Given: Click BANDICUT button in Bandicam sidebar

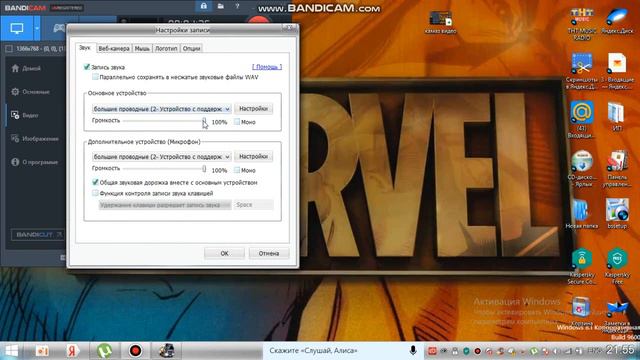Looking at the screenshot, I should 37,235.
